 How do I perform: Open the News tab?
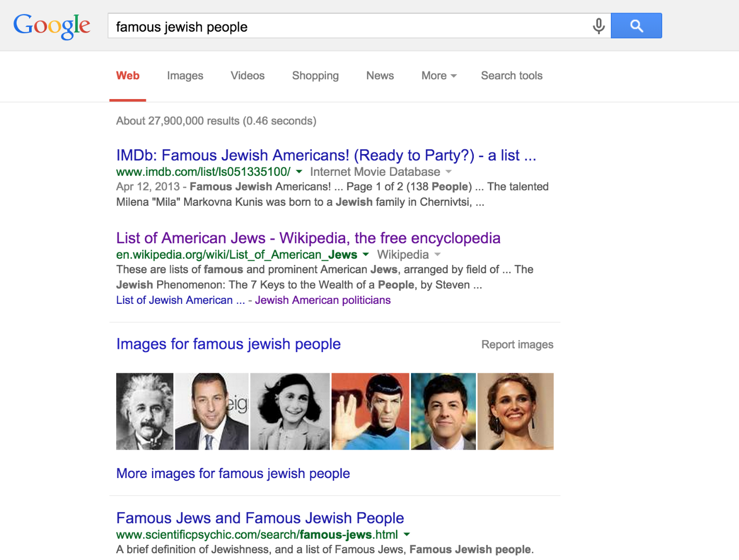click(x=380, y=76)
